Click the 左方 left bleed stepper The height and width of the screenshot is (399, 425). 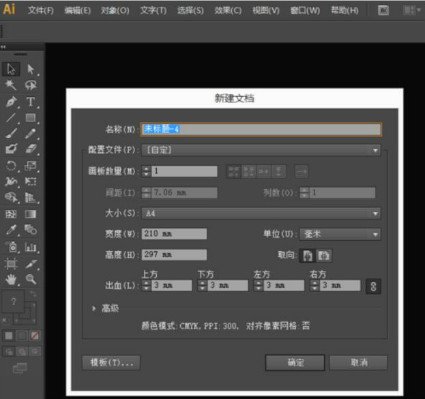[x=258, y=285]
